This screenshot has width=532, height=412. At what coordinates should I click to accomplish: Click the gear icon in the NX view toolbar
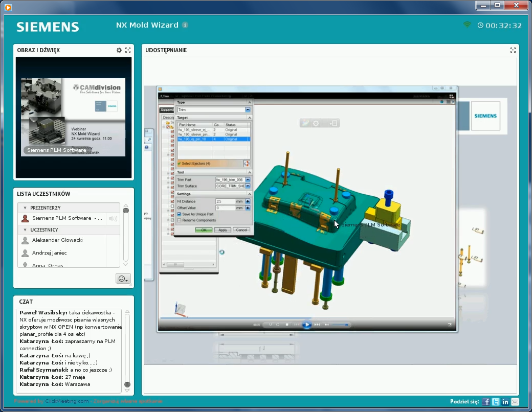[x=316, y=123]
